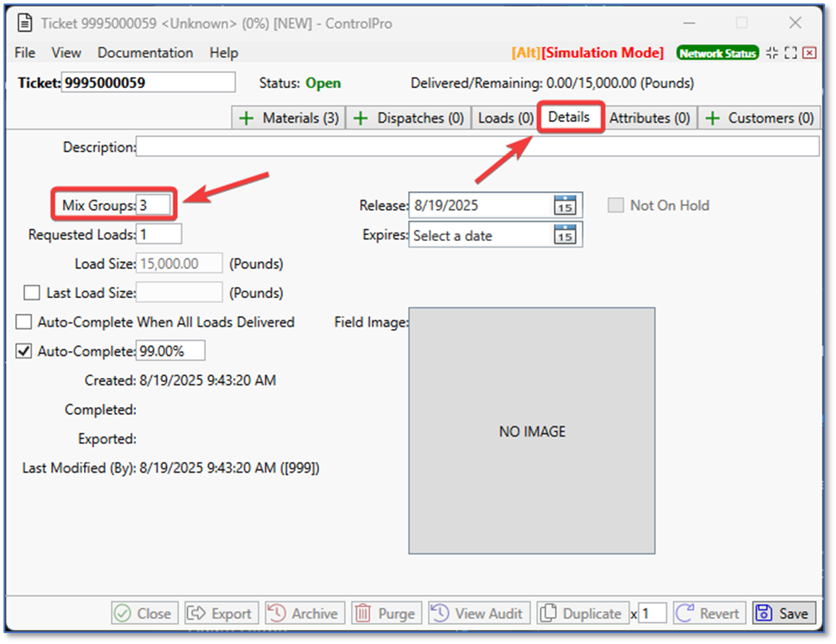
Task: Switch to the Loads (0) tab
Action: pyautogui.click(x=505, y=118)
